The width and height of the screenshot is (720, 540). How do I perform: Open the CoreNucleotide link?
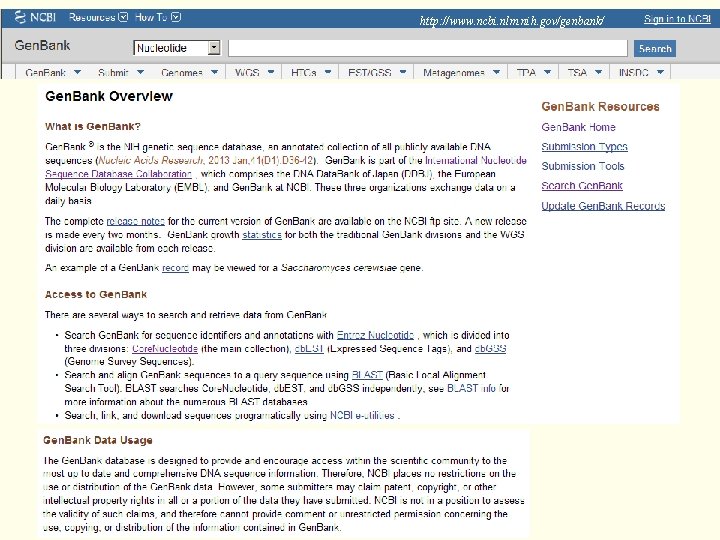pyautogui.click(x=165, y=349)
